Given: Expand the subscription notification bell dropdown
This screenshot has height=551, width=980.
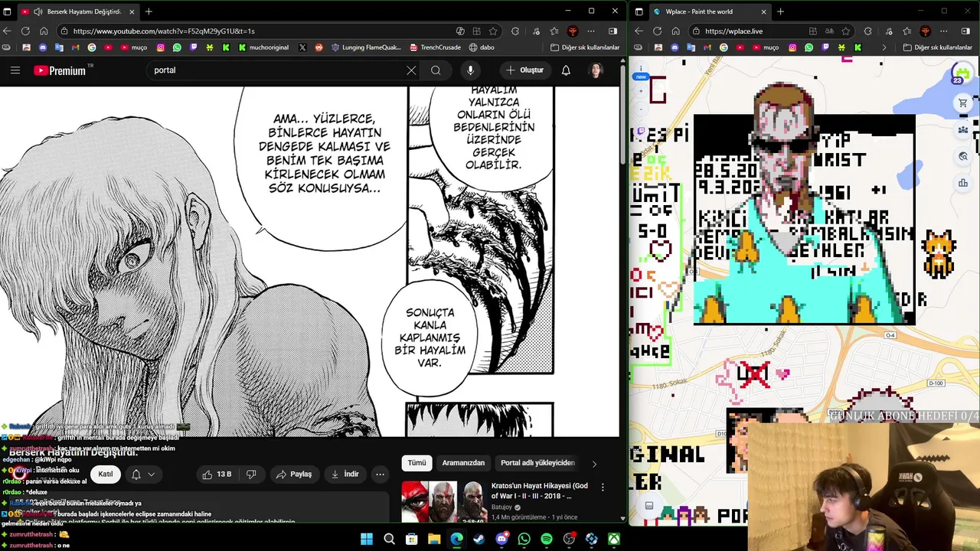Looking at the screenshot, I should coord(142,474).
